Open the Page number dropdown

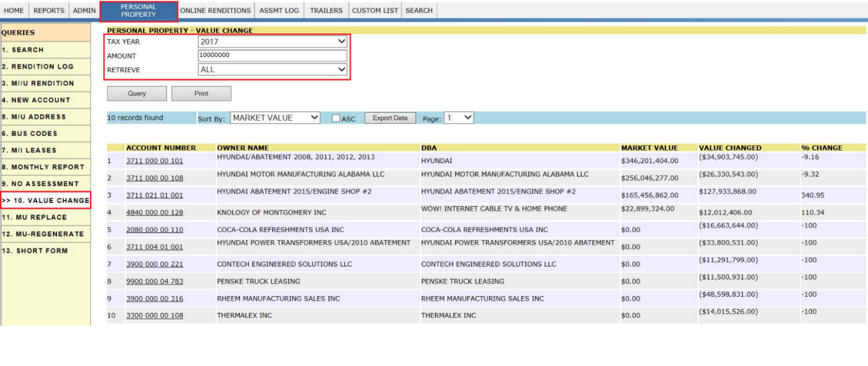click(459, 118)
